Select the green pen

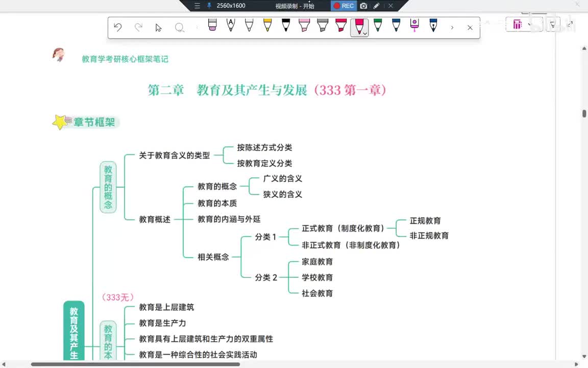[x=378, y=25]
